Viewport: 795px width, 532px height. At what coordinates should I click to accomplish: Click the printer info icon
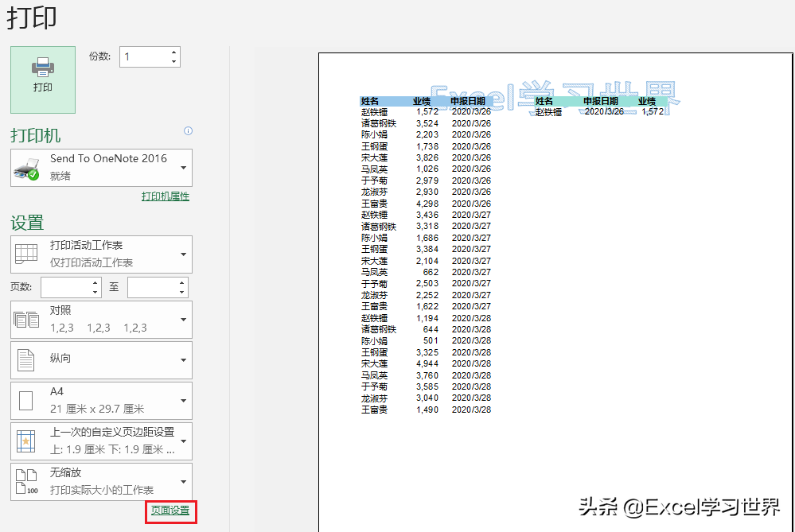coord(188,130)
